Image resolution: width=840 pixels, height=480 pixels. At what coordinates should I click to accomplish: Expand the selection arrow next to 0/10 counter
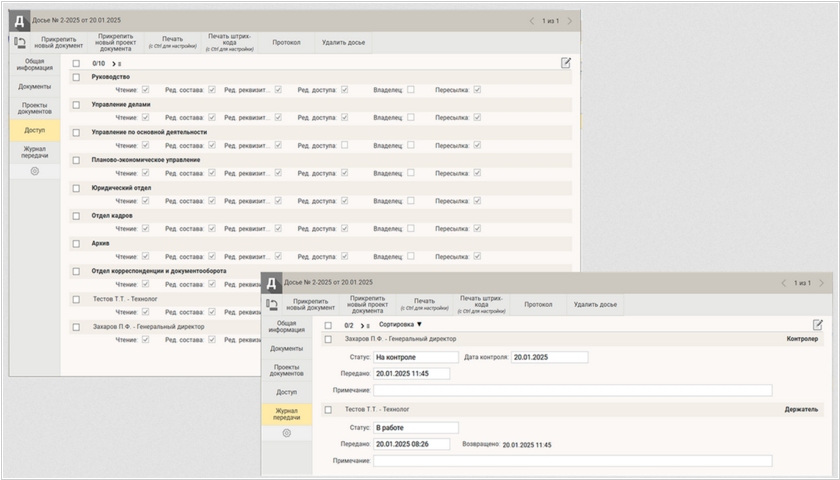coord(116,63)
